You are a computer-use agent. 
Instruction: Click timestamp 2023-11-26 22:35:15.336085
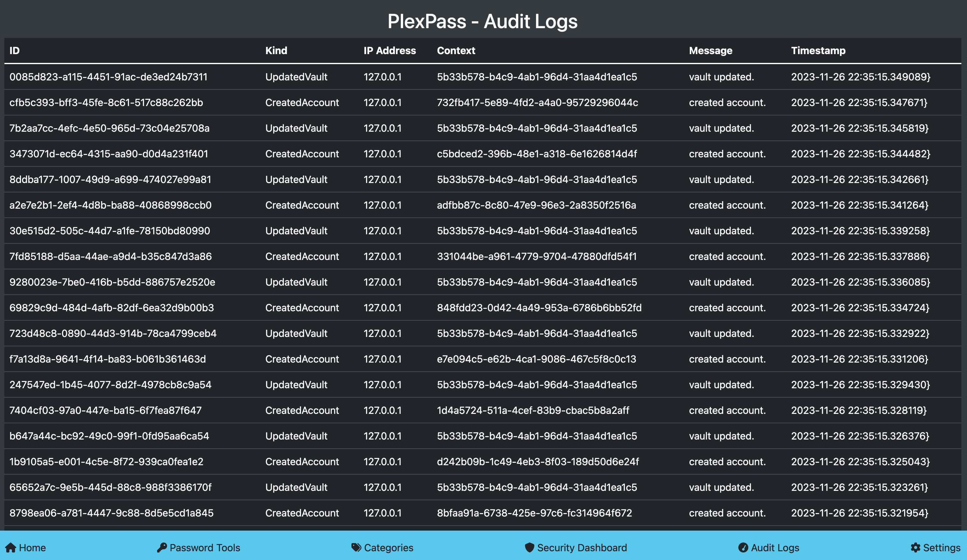pos(860,282)
